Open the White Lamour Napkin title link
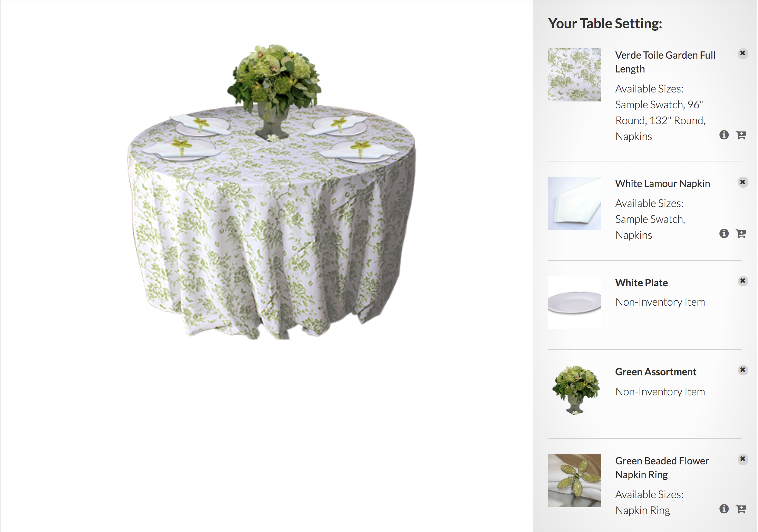Viewport: 758px width, 532px height. (662, 184)
